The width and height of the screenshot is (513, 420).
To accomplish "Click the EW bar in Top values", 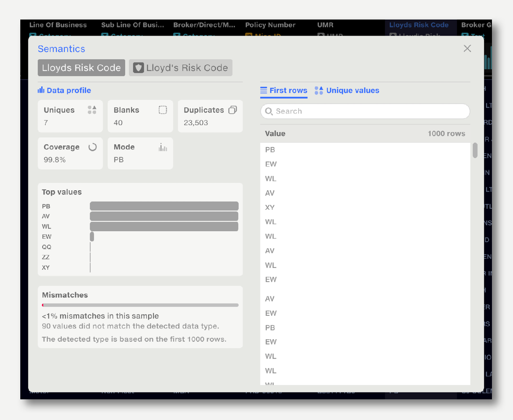I will pyautogui.click(x=92, y=237).
